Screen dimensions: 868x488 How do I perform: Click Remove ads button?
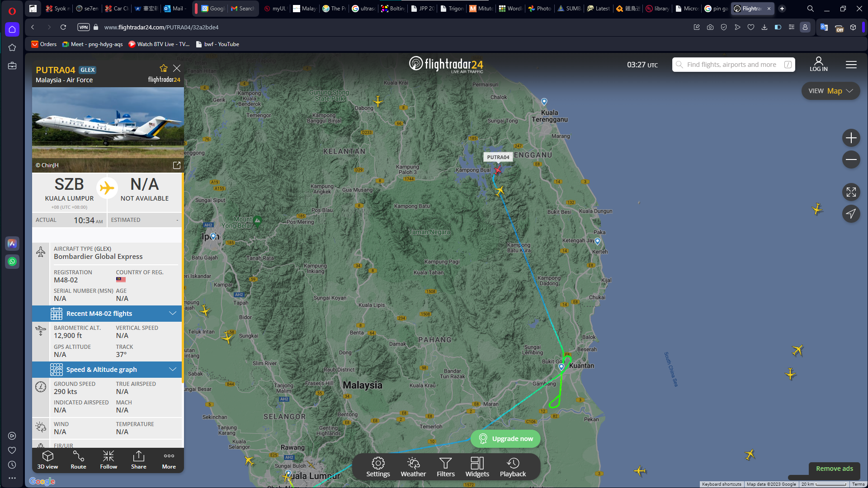[835, 469]
